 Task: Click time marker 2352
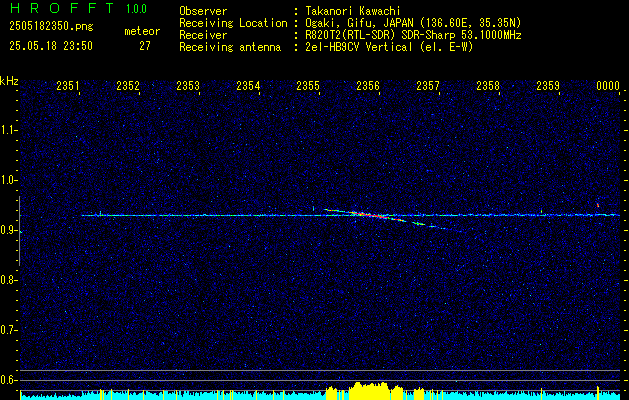(128, 85)
